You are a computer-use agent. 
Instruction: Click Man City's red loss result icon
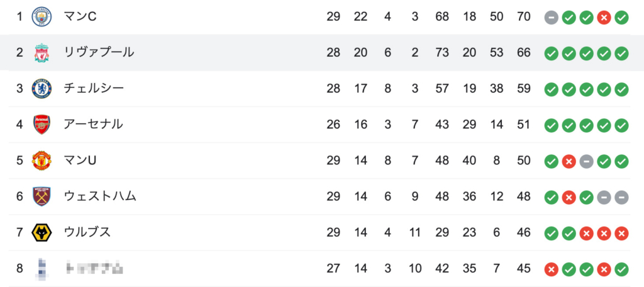point(604,17)
